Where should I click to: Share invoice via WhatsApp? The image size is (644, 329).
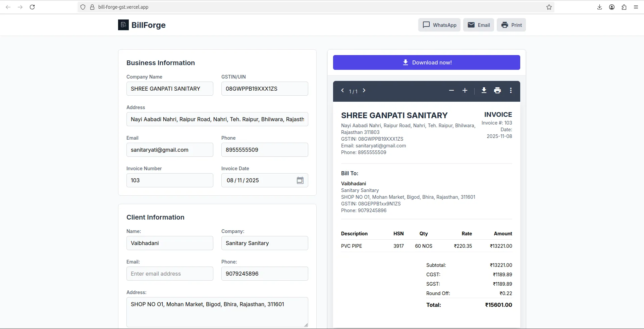439,25
